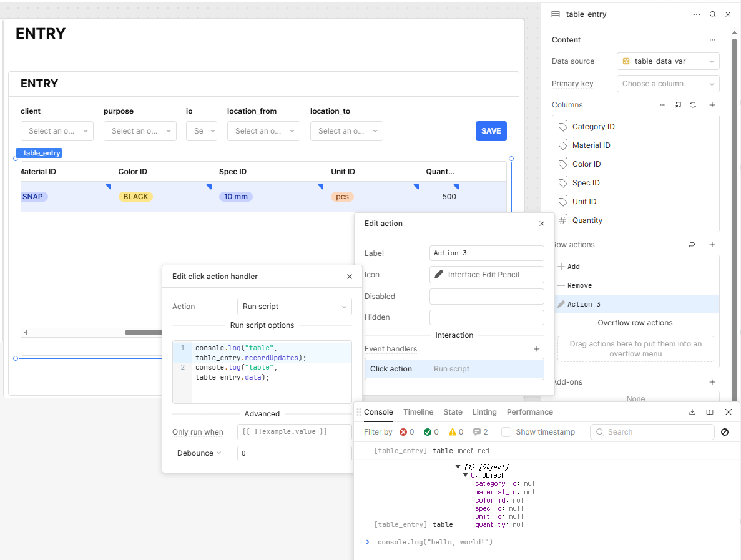This screenshot has height=560, width=741.
Task: Toggle the yellow warning filter in console
Action: click(456, 432)
